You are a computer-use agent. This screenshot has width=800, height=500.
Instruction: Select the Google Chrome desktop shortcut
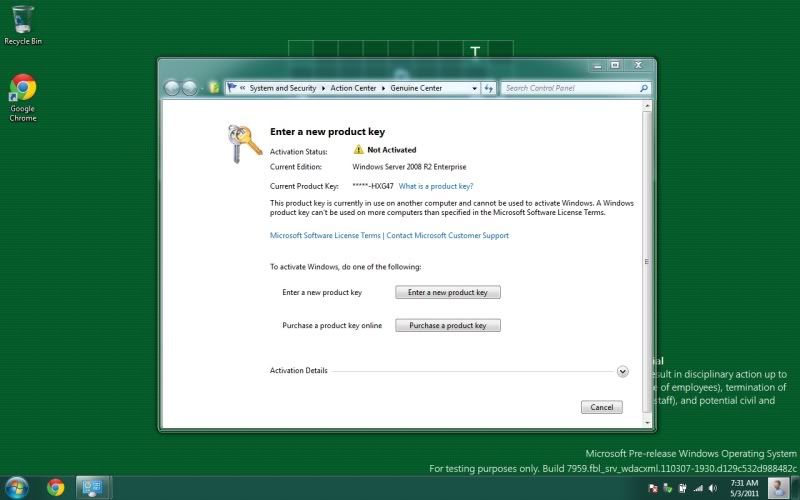pyautogui.click(x=23, y=98)
